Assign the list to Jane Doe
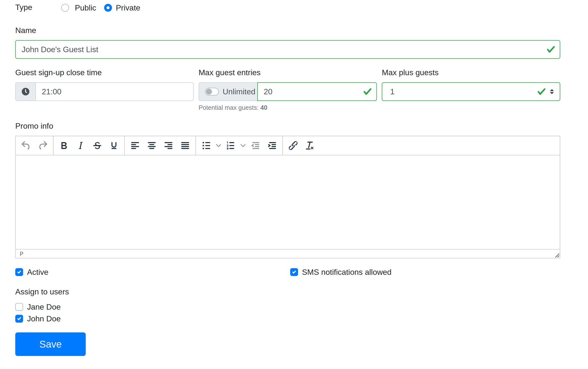588x369 pixels. pos(19,307)
